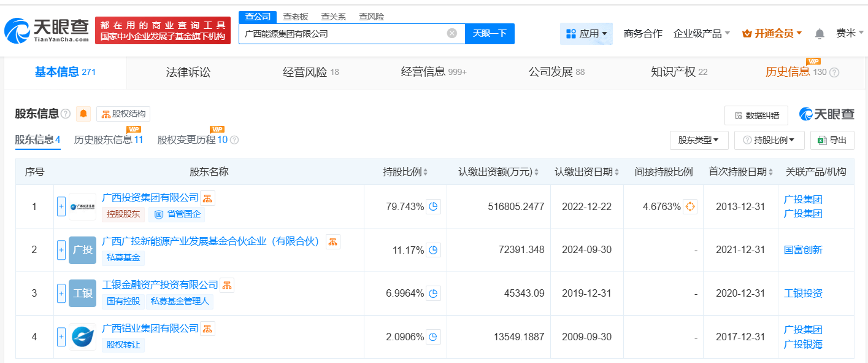Expand row 4 for 广西铝业集团有限公司
This screenshot has width=868, height=363.
pos(61,337)
